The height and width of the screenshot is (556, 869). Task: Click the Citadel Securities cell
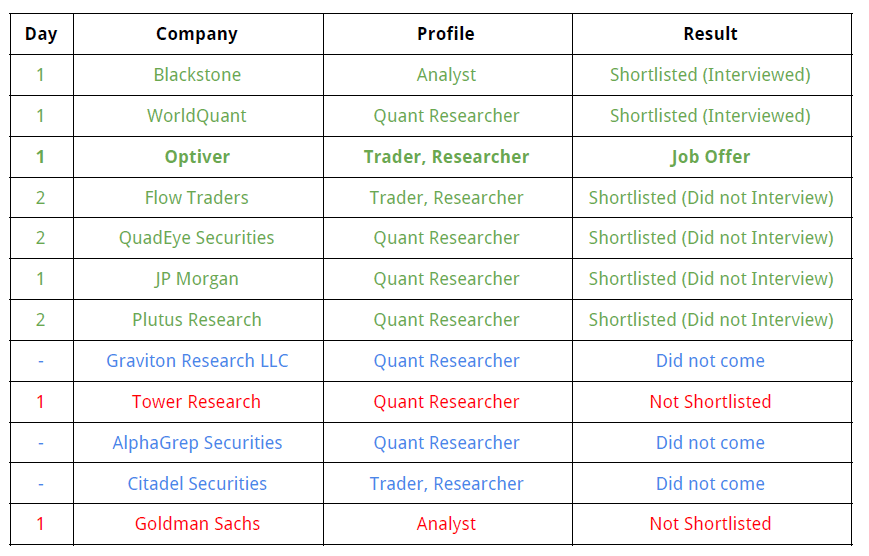(197, 484)
